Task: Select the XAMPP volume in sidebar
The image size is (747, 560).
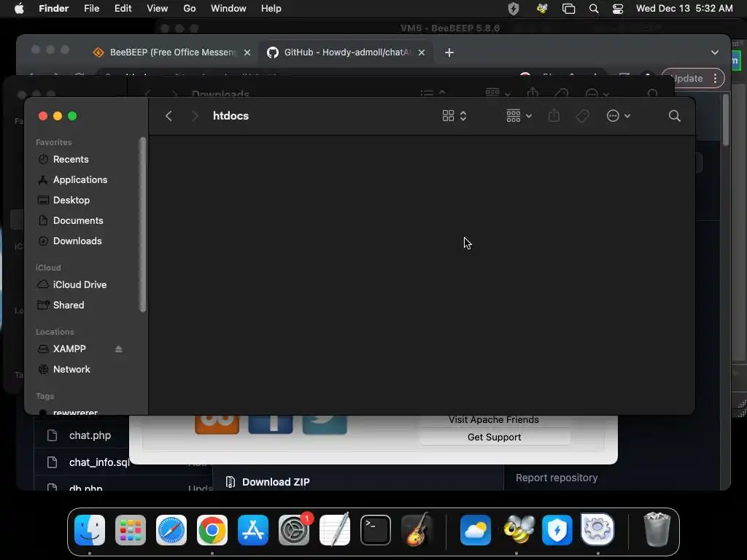Action: 69,349
